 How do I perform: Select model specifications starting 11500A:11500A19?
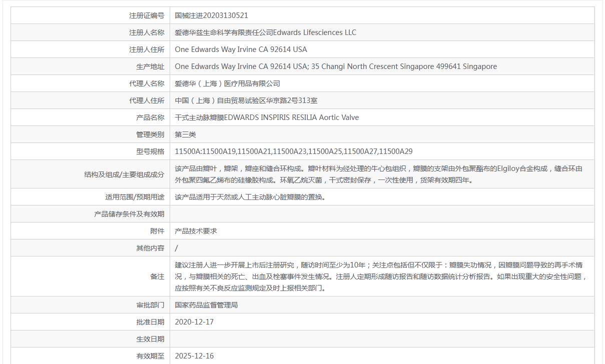click(294, 151)
